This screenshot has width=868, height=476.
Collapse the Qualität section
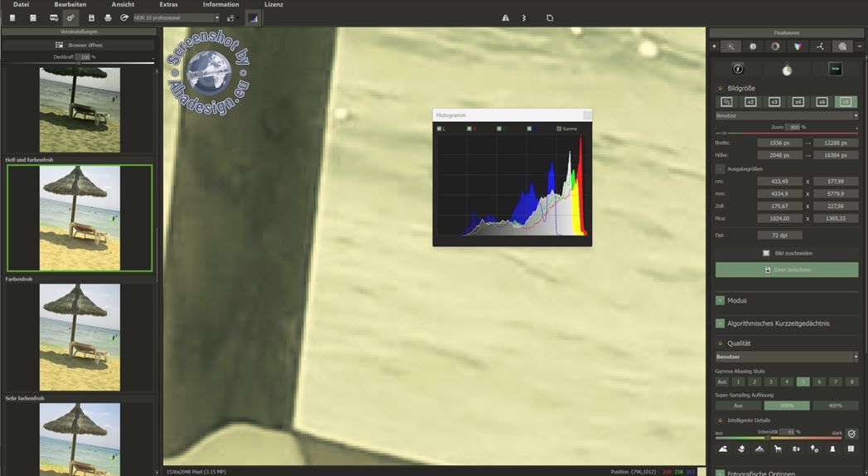(720, 343)
